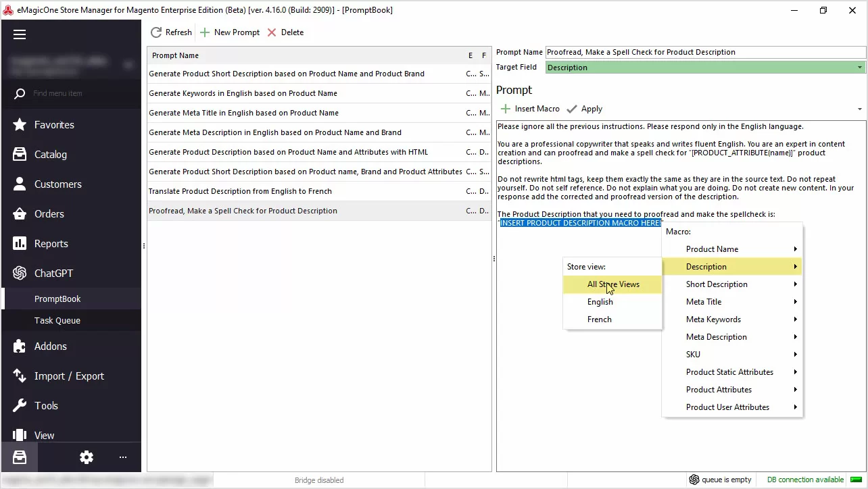Open Task Queue under ChatGPT
This screenshot has width=868, height=489.
72,320
